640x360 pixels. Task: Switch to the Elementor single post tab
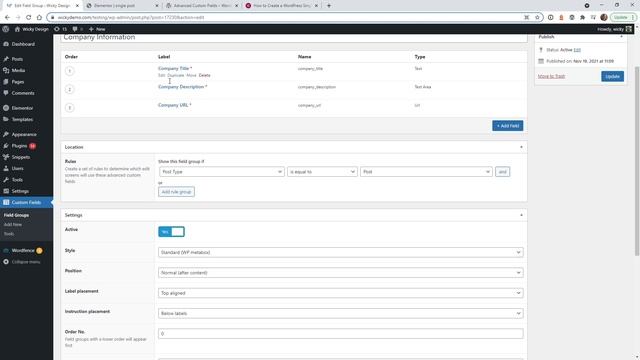click(x=122, y=6)
